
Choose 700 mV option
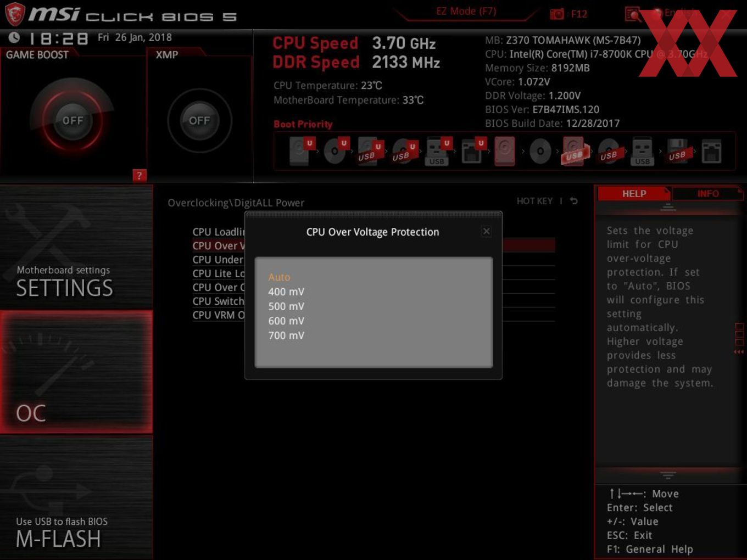click(x=286, y=335)
